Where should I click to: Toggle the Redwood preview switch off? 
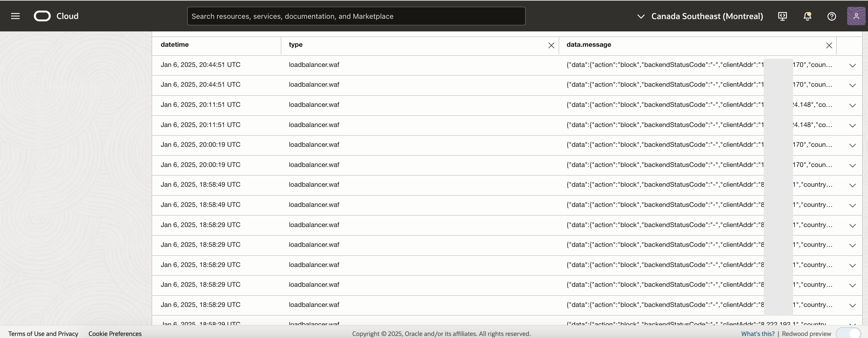click(849, 333)
